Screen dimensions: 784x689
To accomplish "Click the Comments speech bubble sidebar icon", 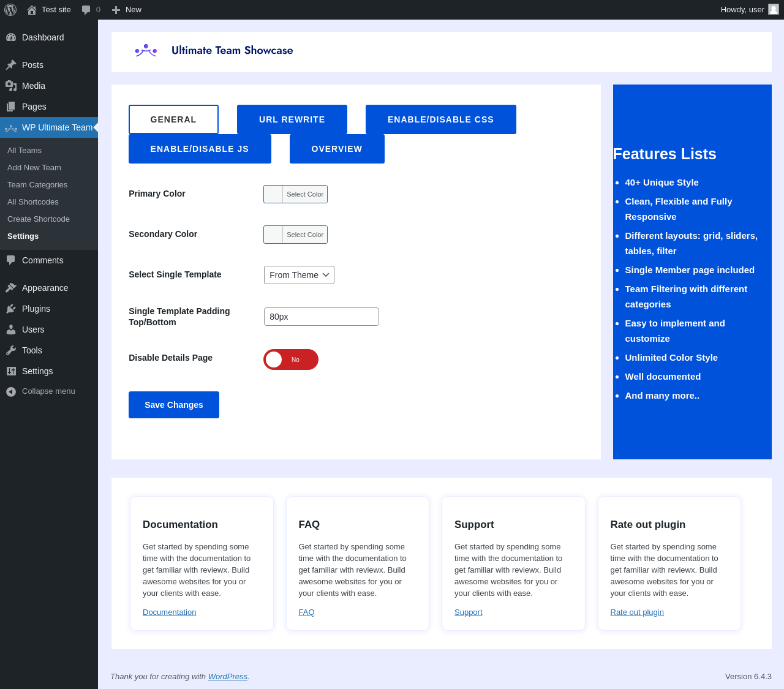I will tap(11, 260).
